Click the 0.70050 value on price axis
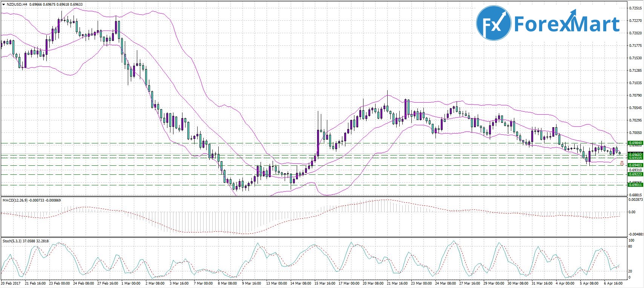This screenshot has height=288, width=644. point(635,132)
